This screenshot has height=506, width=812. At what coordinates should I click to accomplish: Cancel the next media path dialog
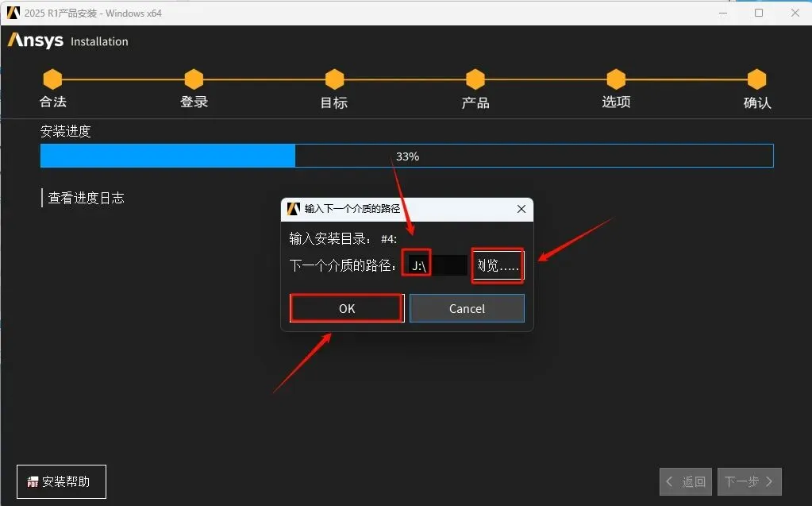467,308
